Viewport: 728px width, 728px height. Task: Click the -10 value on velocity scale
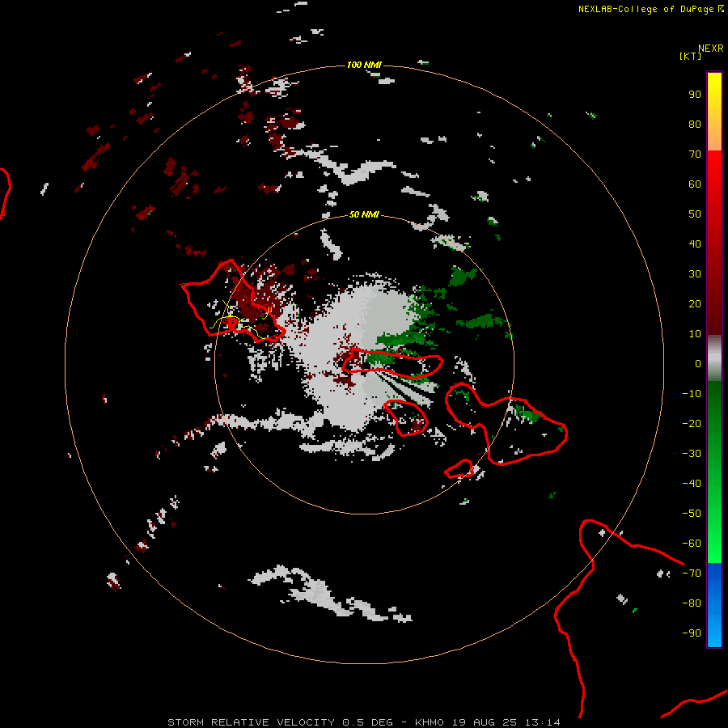click(x=692, y=394)
